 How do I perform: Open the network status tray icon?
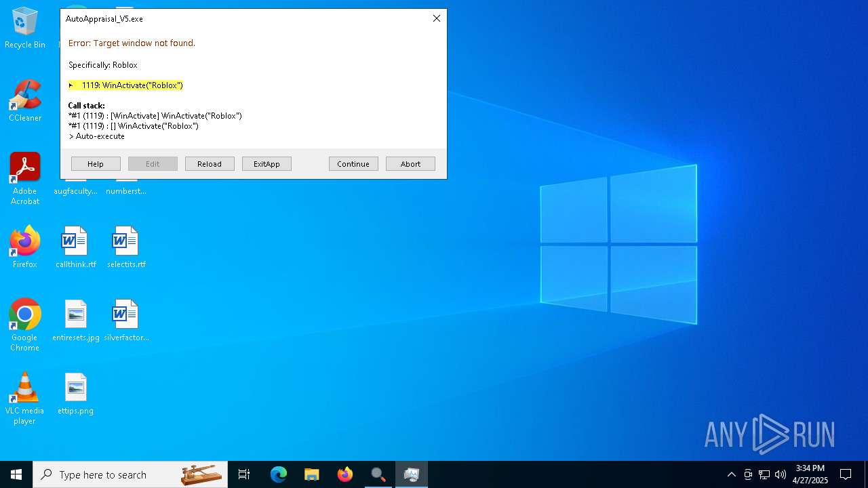tap(764, 474)
